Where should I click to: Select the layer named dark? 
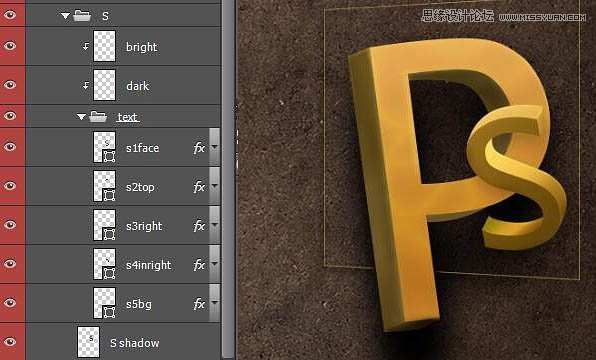point(138,86)
